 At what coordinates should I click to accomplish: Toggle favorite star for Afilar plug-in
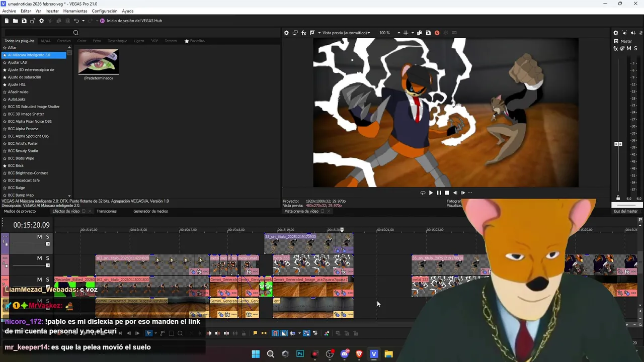tap(5, 48)
